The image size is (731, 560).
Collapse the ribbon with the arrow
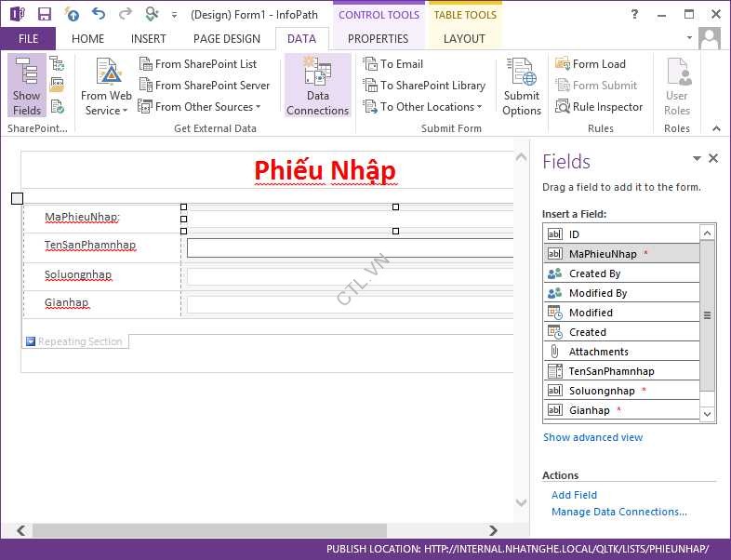point(716,128)
